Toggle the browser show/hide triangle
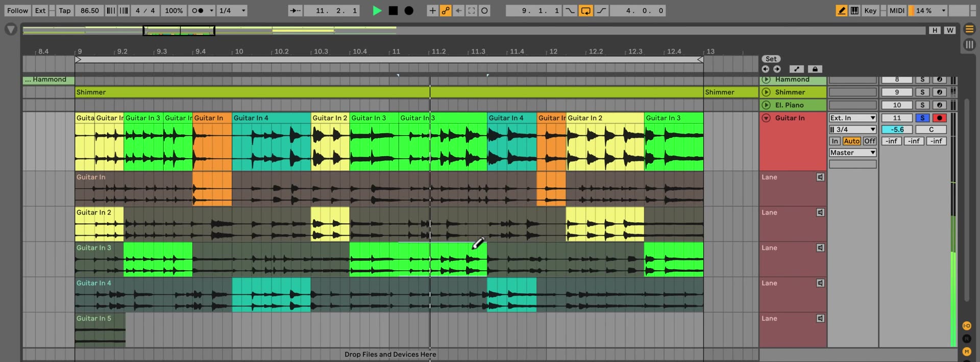 click(11, 30)
